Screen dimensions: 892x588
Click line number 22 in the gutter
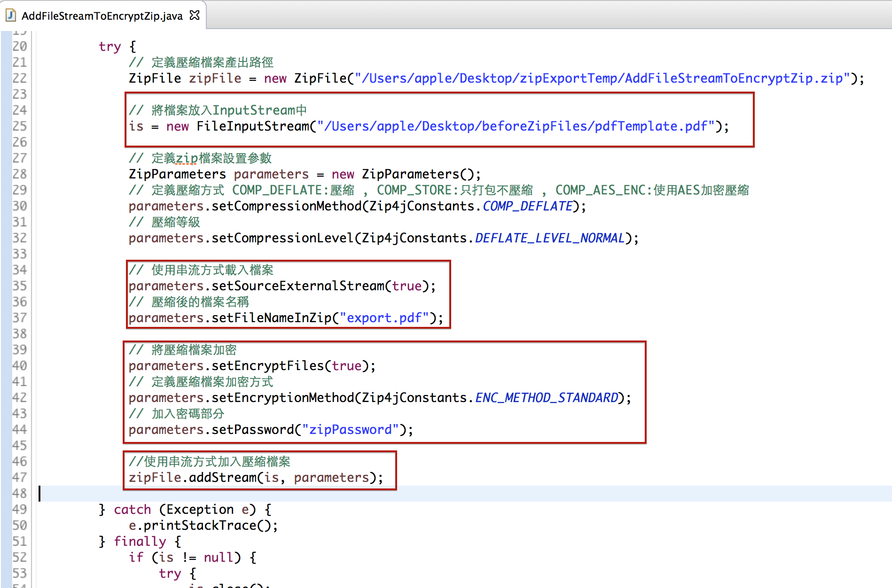click(20, 78)
